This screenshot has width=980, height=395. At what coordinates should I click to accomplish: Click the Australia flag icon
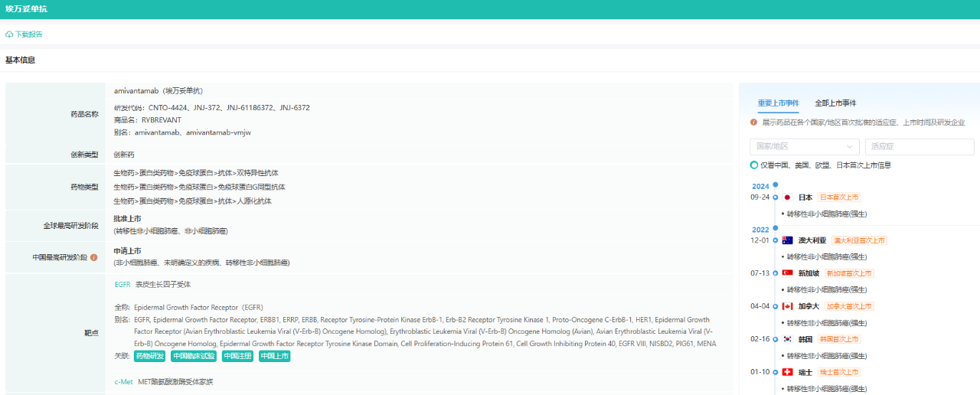[x=787, y=240]
